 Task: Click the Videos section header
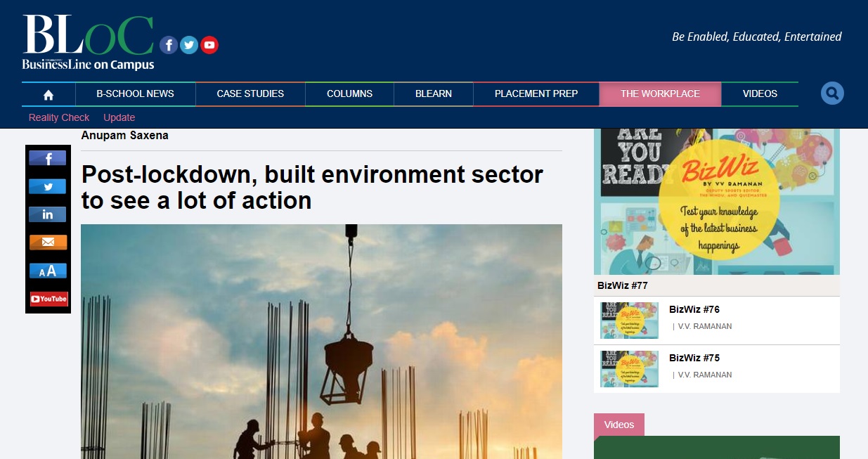coord(619,425)
